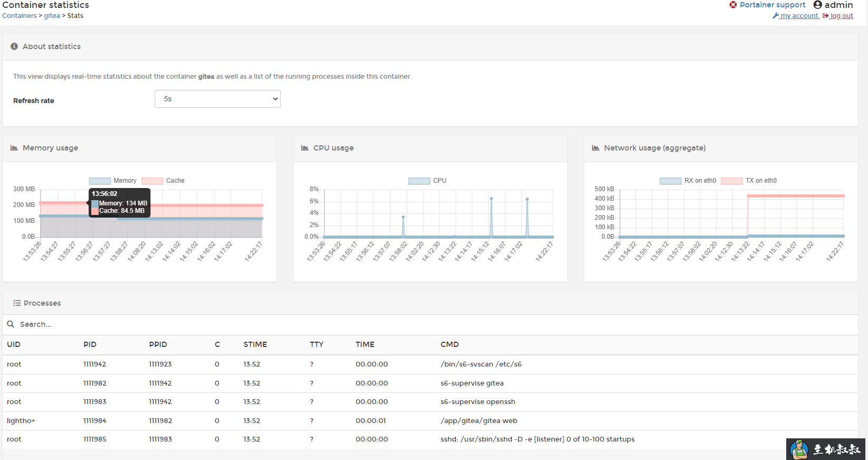Toggle the CPU legend swatch in CPU chart
868x460 pixels.
[419, 181]
